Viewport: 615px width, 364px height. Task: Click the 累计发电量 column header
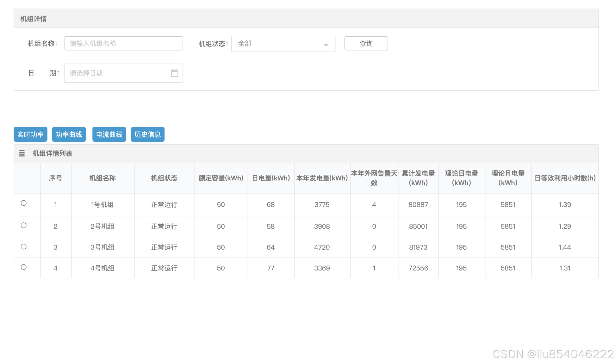click(418, 178)
